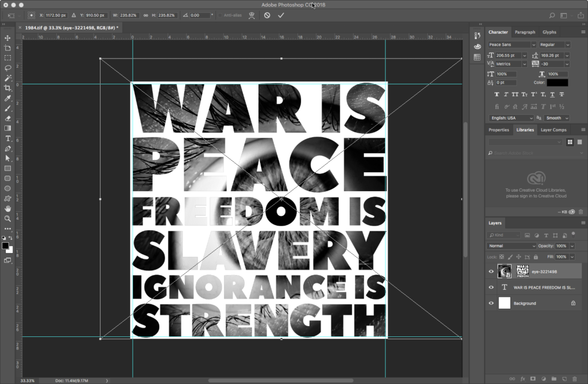Image resolution: width=588 pixels, height=384 pixels.
Task: Select the Move tool
Action: 7,38
